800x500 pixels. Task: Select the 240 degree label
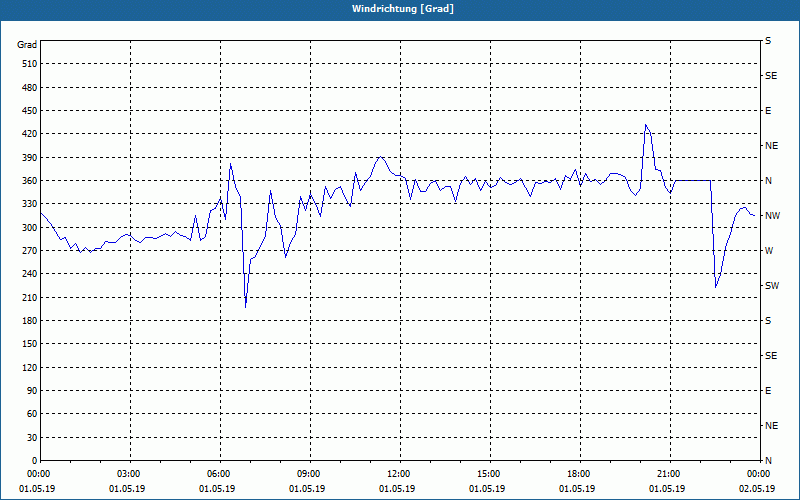(x=30, y=273)
